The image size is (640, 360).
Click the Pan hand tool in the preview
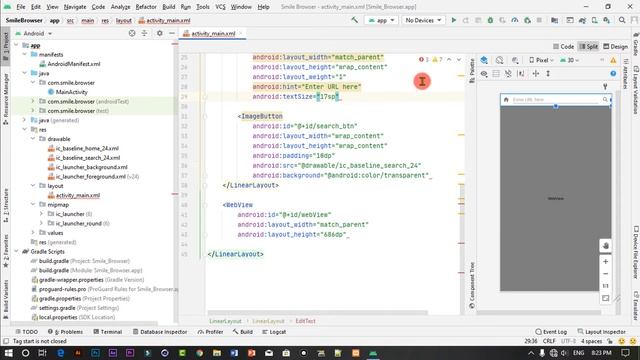coord(606,246)
